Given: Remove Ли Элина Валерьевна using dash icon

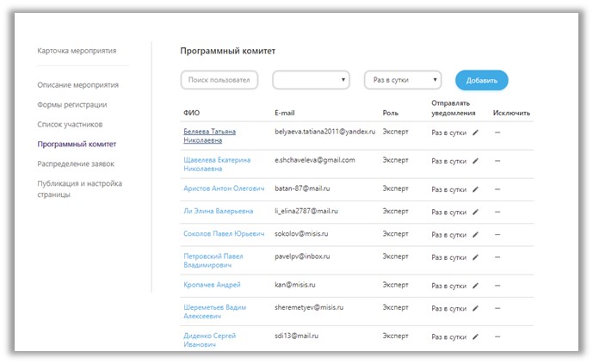Looking at the screenshot, I should [x=497, y=212].
